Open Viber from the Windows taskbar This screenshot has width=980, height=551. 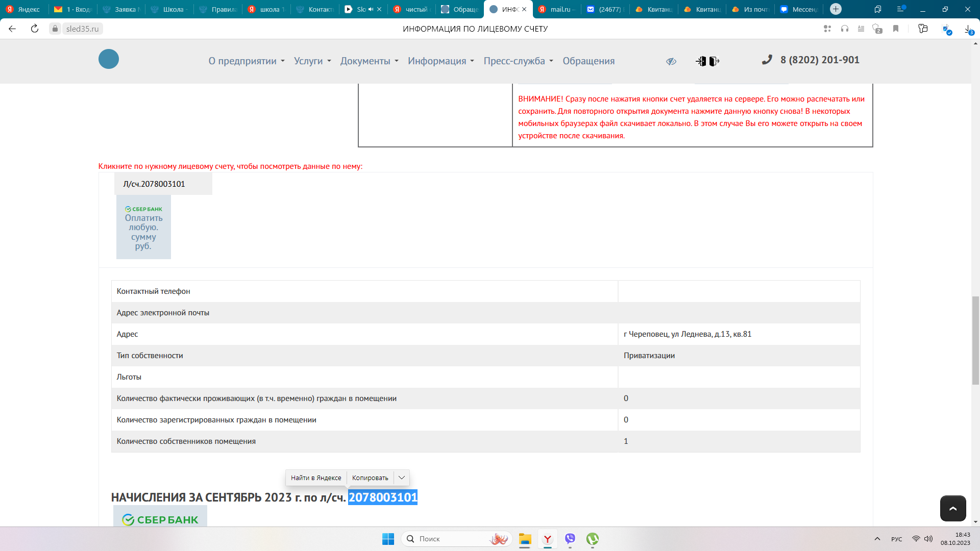click(570, 539)
